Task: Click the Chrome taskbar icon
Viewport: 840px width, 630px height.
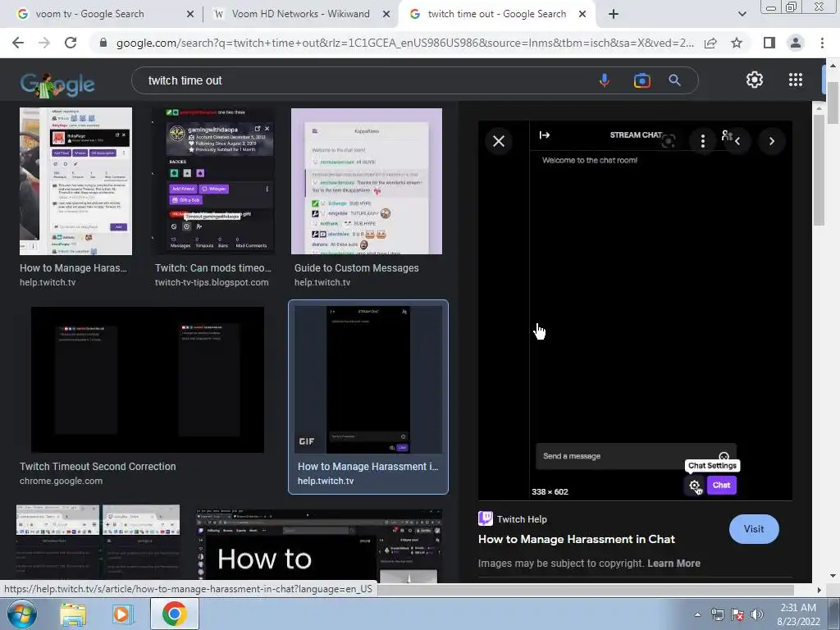Action: click(174, 614)
